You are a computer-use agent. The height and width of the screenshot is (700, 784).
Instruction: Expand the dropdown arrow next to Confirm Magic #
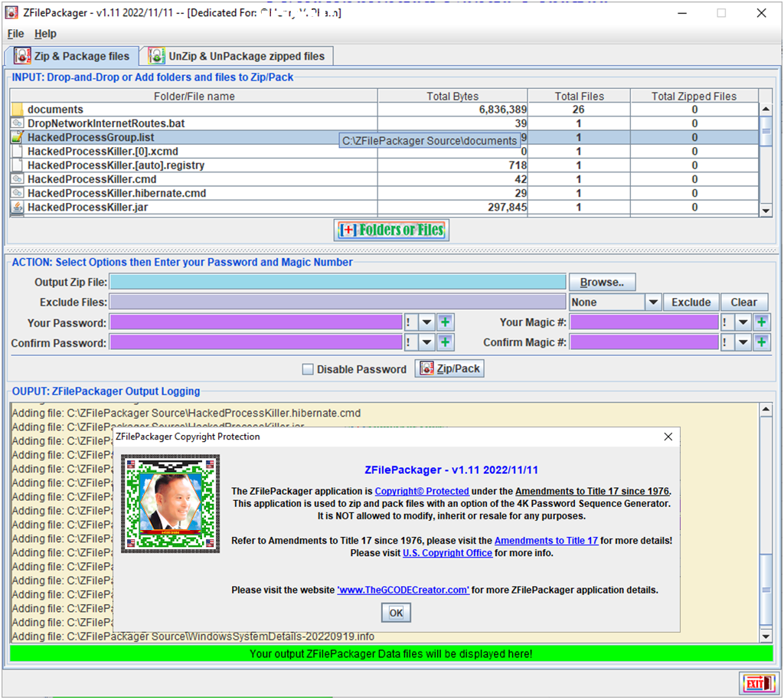tap(743, 343)
